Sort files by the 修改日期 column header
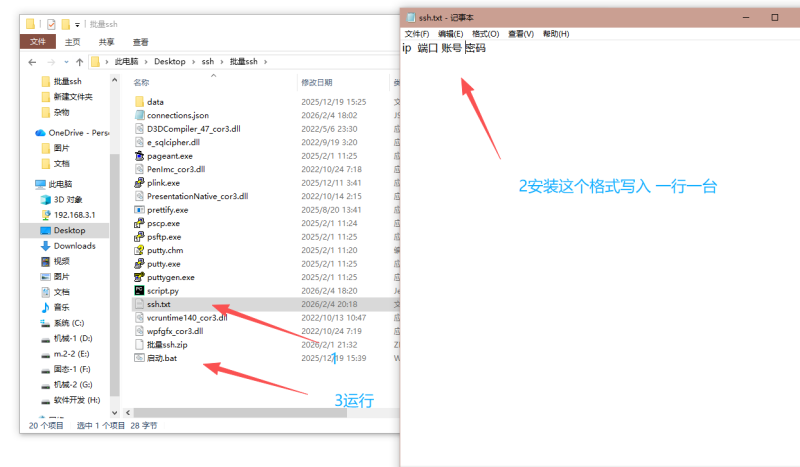Screen dimensions: 800x467 coord(317,82)
